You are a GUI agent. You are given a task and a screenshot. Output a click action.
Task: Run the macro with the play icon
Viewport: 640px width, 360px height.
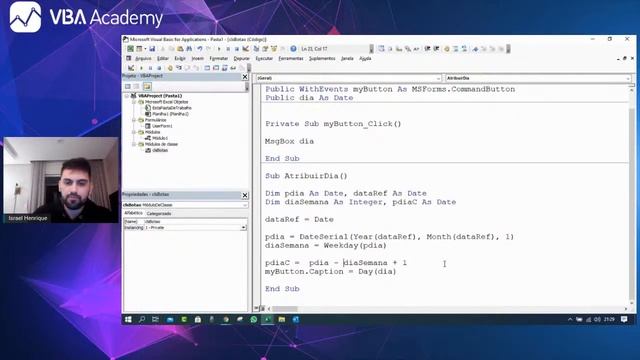tap(219, 49)
